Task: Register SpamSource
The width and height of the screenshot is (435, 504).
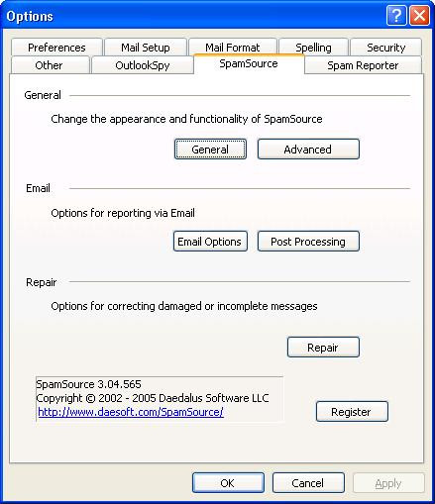Action: click(352, 412)
